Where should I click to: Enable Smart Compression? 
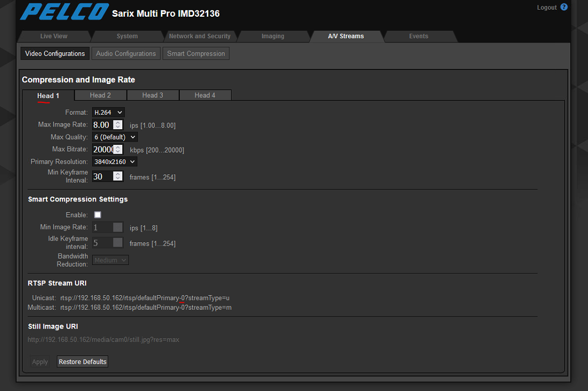(97, 214)
